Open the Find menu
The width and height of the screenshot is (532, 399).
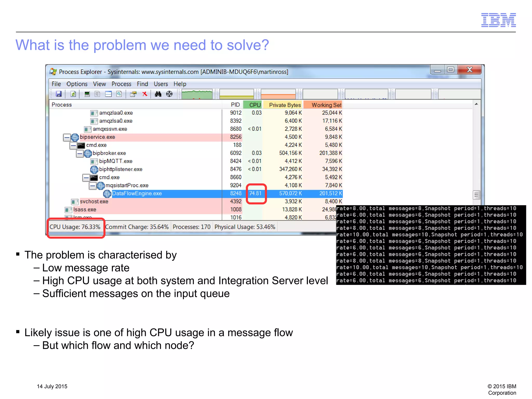coord(142,84)
